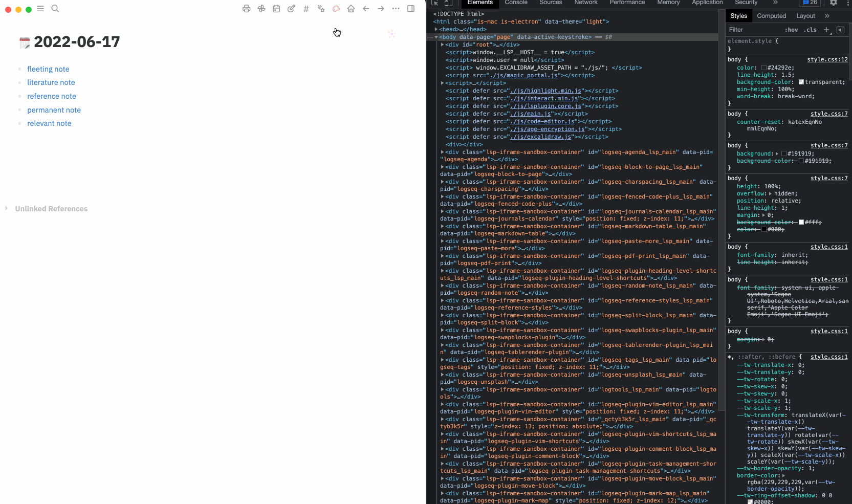Viewport: 852px width, 504px height.
Task: Click the #191919 background color swatch
Action: coord(783,154)
